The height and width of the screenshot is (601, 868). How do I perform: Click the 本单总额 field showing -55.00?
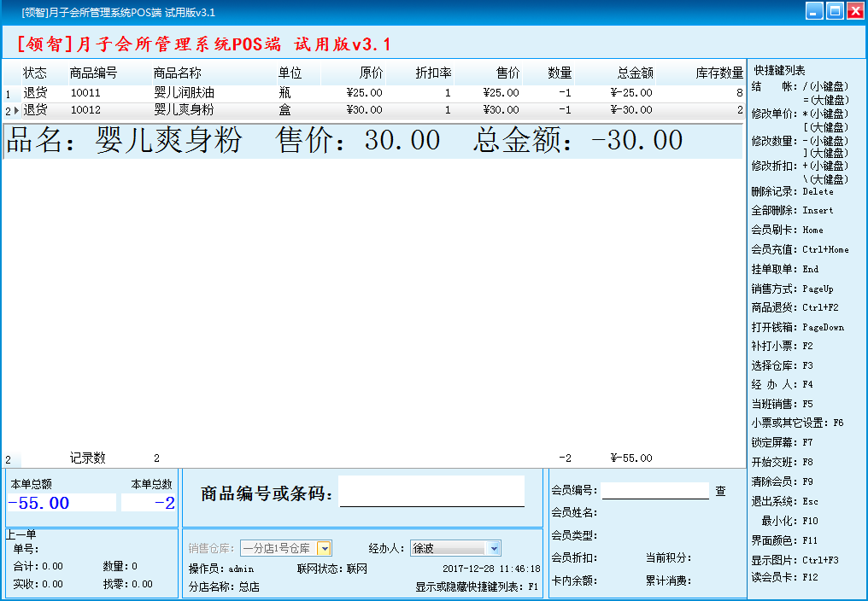[61, 503]
